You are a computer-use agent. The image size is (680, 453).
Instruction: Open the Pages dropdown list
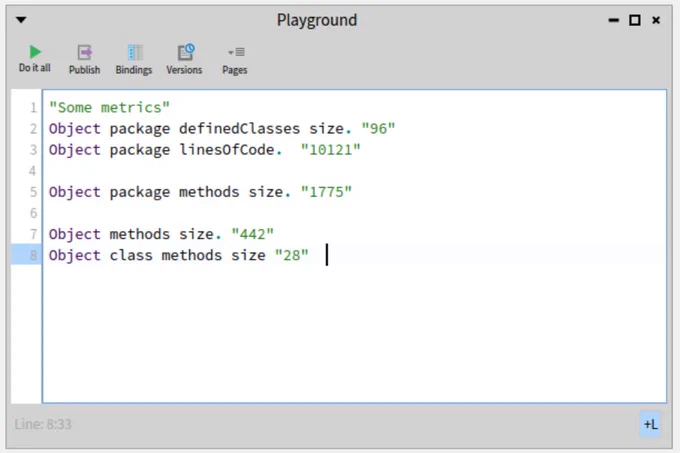click(x=235, y=60)
